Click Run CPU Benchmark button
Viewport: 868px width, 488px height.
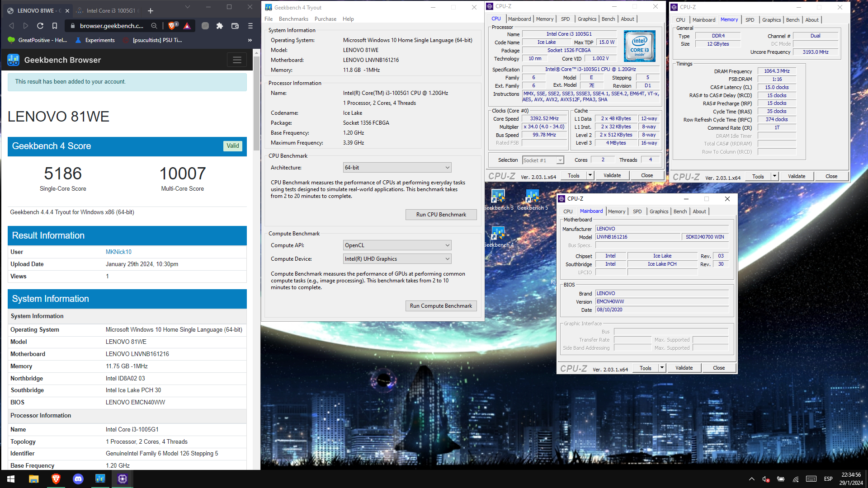point(441,215)
